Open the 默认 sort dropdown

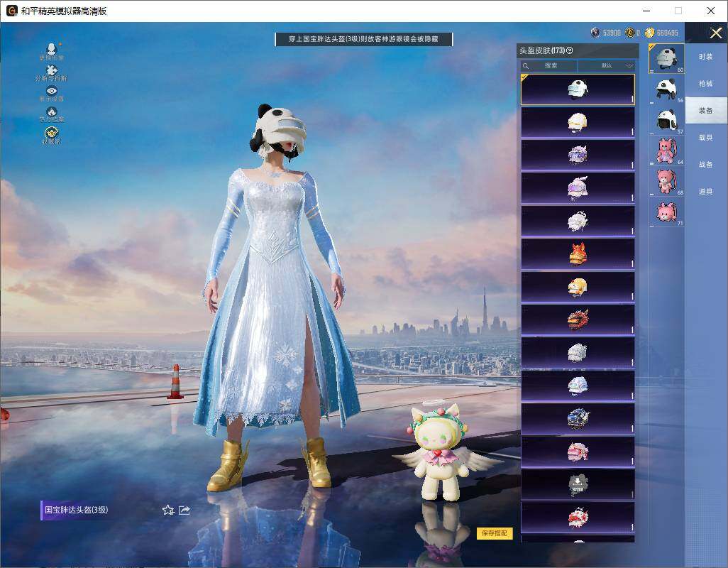pos(607,65)
